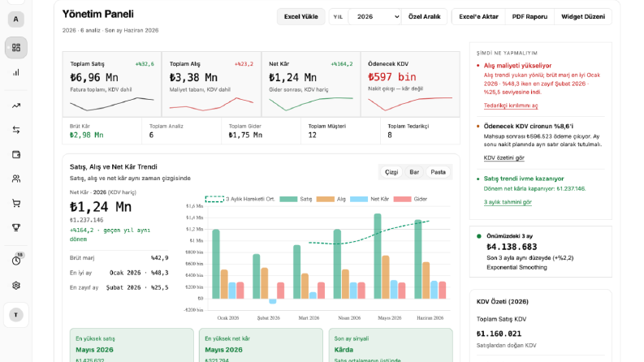The height and width of the screenshot is (362, 644).
Task: Click 'En iyi ay' Ocak 2026 row
Action: pos(119,273)
